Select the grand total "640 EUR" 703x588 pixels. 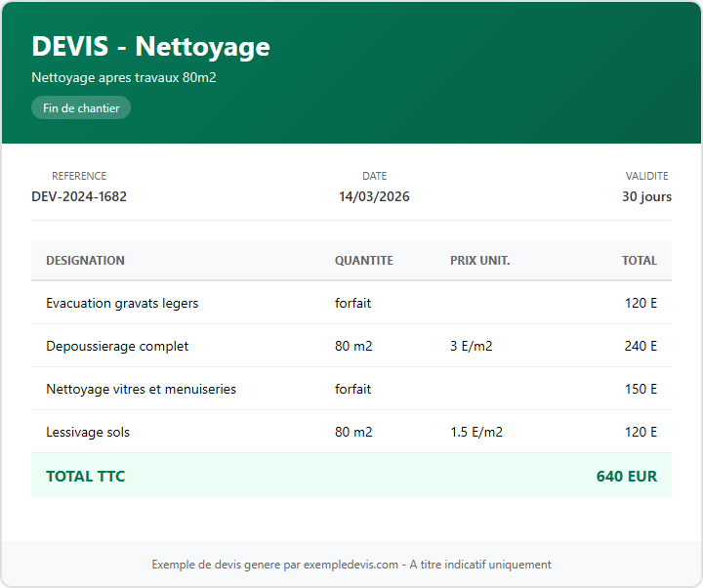click(x=626, y=477)
